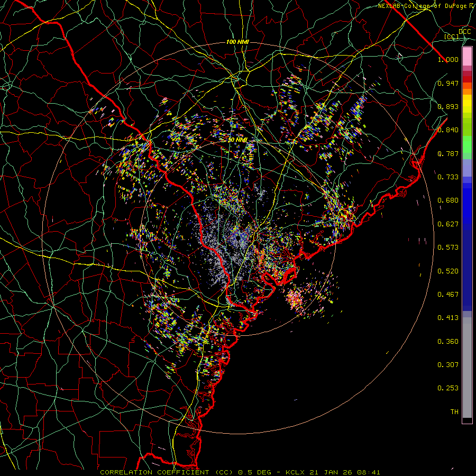Click the 0.733 legend value

click(448, 177)
